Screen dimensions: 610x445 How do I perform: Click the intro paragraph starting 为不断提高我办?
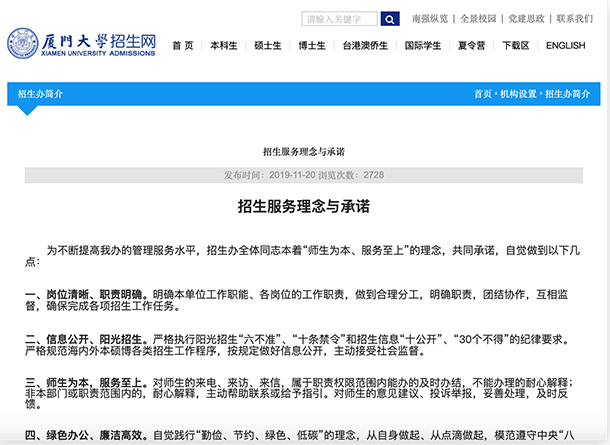303,256
